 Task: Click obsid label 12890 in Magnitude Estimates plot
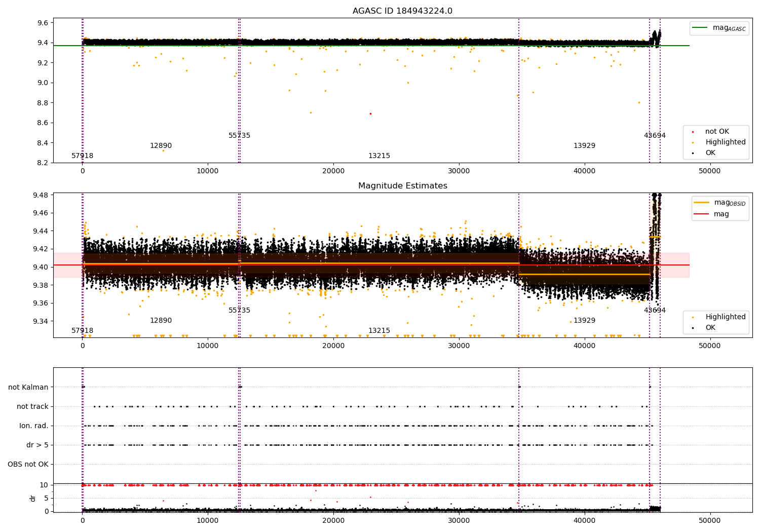point(161,321)
